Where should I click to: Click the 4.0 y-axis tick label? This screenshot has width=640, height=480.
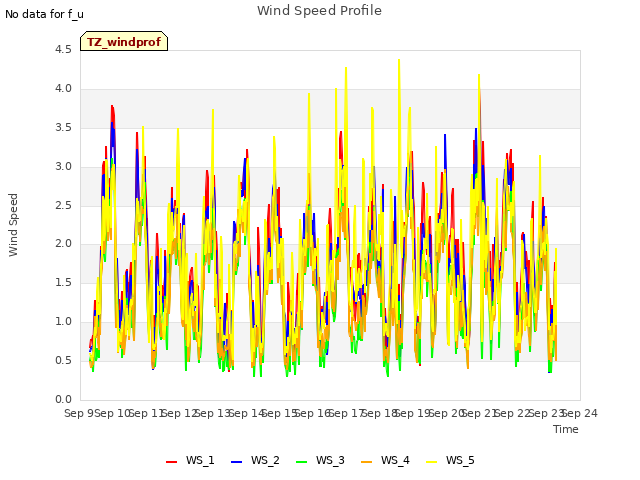pyautogui.click(x=63, y=89)
